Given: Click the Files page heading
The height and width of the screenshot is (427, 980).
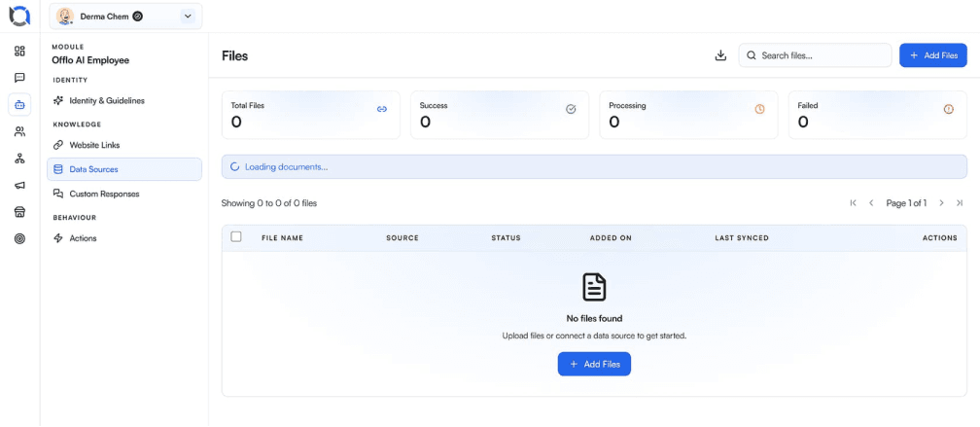Looking at the screenshot, I should [x=235, y=55].
